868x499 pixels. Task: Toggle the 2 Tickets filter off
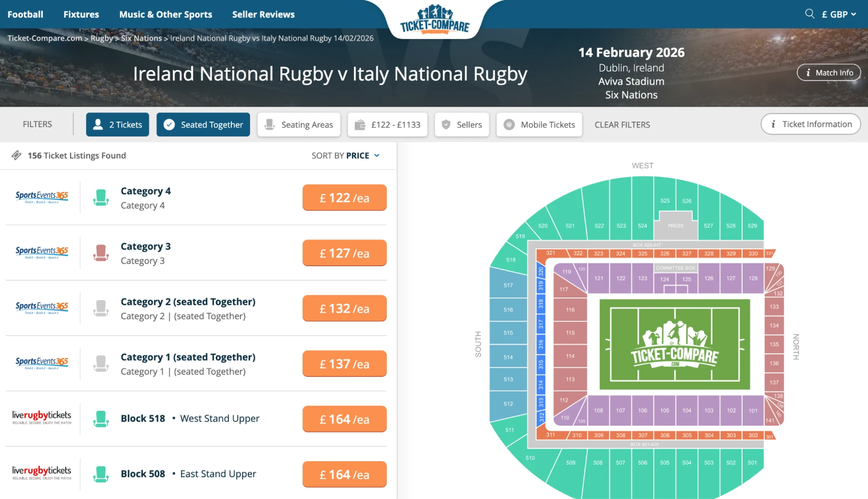tap(117, 125)
